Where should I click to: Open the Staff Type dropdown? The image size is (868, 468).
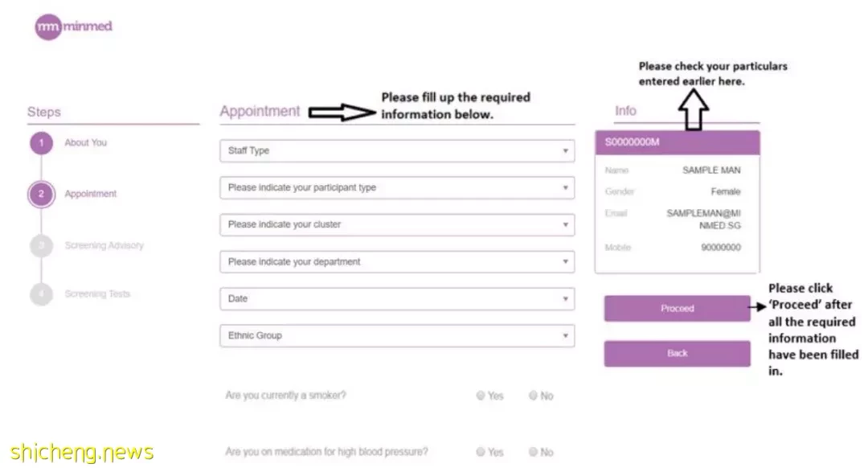pos(397,150)
